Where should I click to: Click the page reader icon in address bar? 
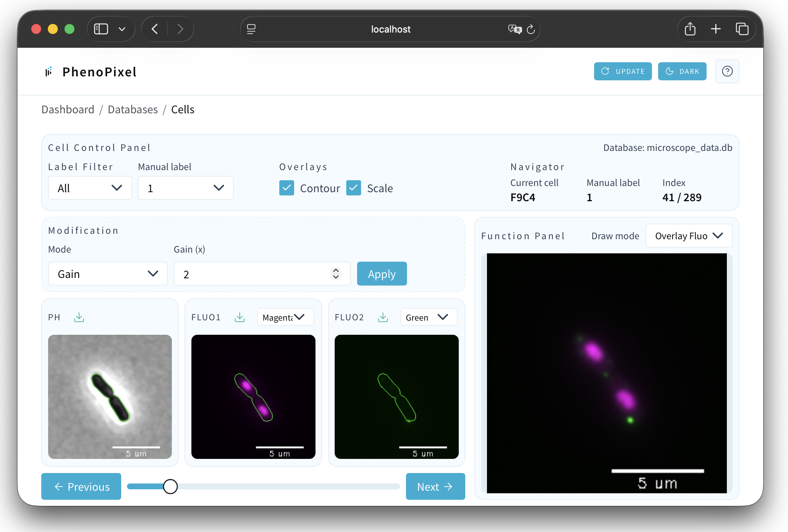pyautogui.click(x=251, y=29)
